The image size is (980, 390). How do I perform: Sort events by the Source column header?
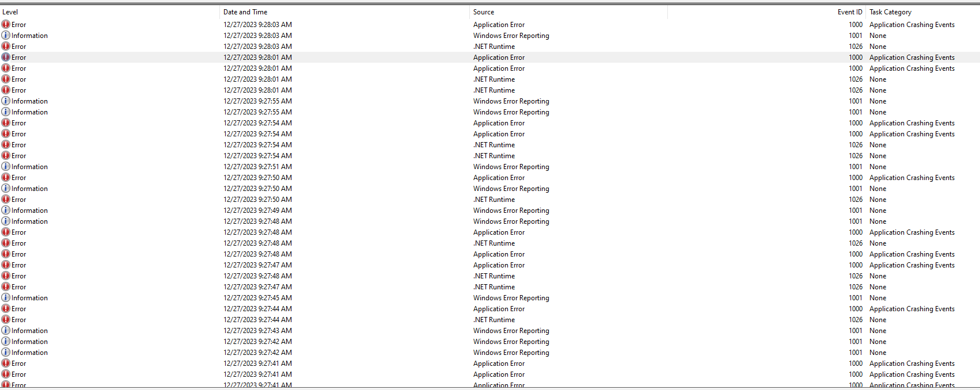tap(568, 12)
